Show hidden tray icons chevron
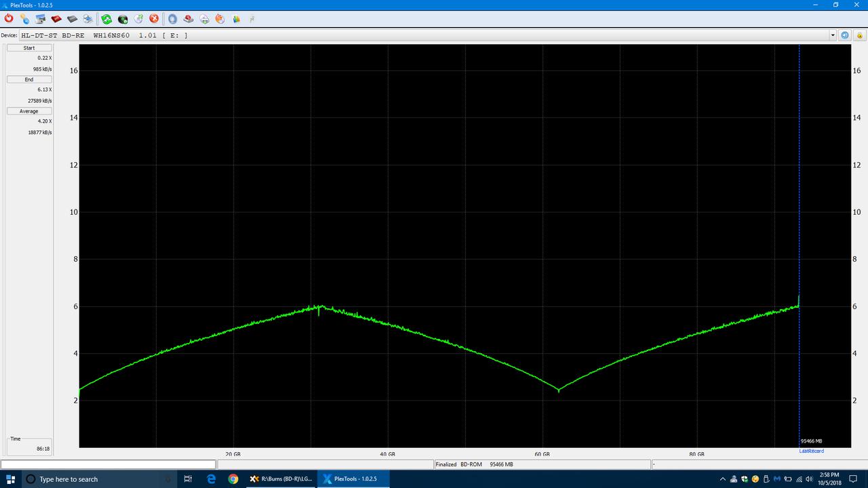Screen dimensions: 868x488 pyautogui.click(x=723, y=479)
